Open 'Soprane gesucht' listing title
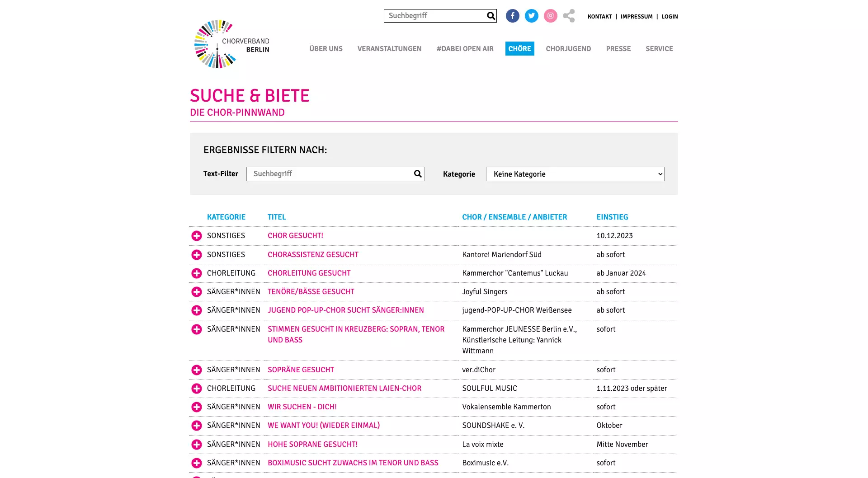868x478 pixels. tap(301, 370)
